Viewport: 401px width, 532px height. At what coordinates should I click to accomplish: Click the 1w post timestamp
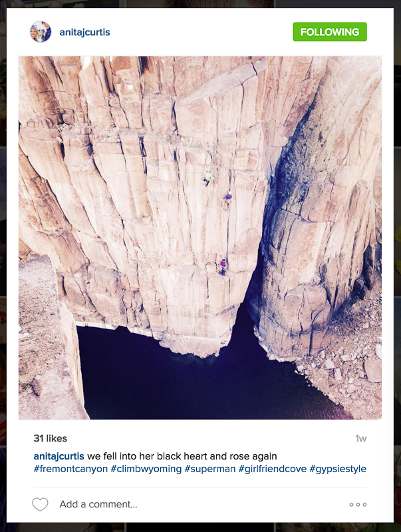(x=361, y=439)
